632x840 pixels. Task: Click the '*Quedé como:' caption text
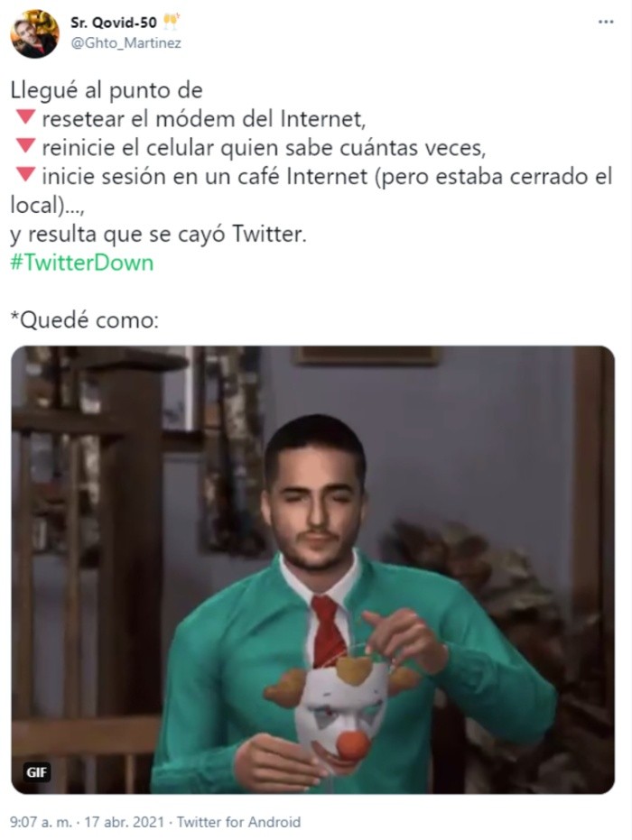85,320
